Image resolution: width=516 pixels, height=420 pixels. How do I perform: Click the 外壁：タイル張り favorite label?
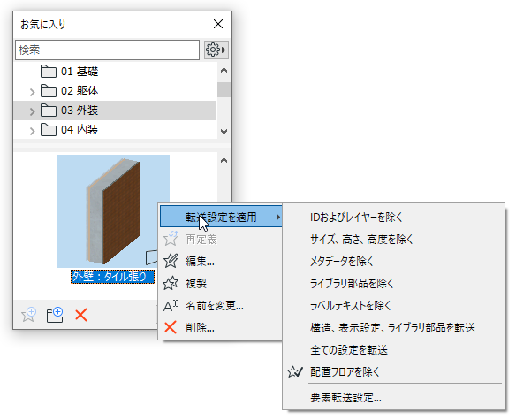112,277
